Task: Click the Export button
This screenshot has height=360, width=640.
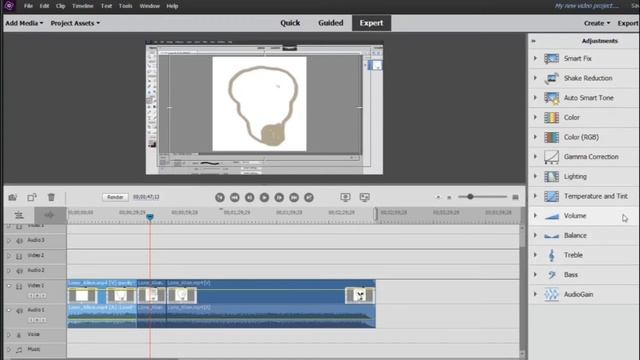Action: pyautogui.click(x=628, y=23)
